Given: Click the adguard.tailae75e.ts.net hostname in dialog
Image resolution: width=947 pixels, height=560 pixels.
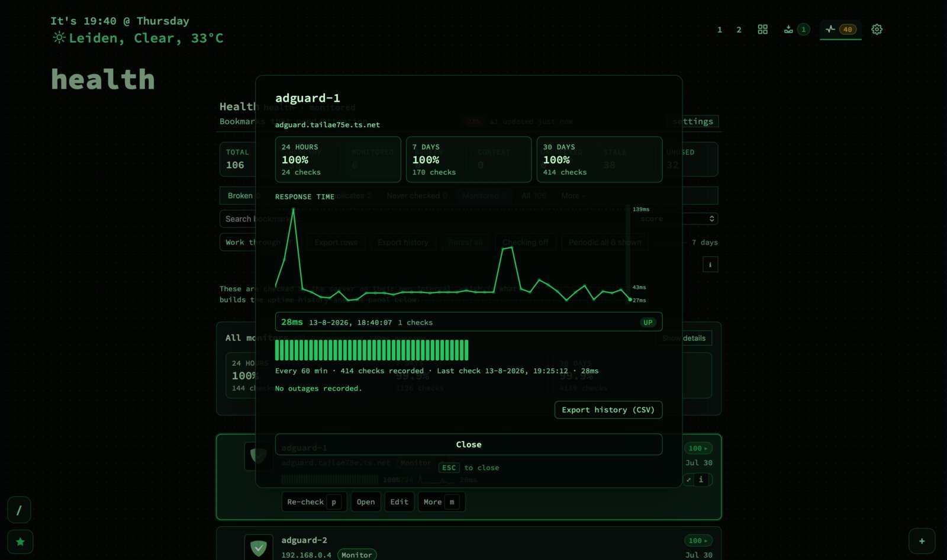Looking at the screenshot, I should pos(327,125).
